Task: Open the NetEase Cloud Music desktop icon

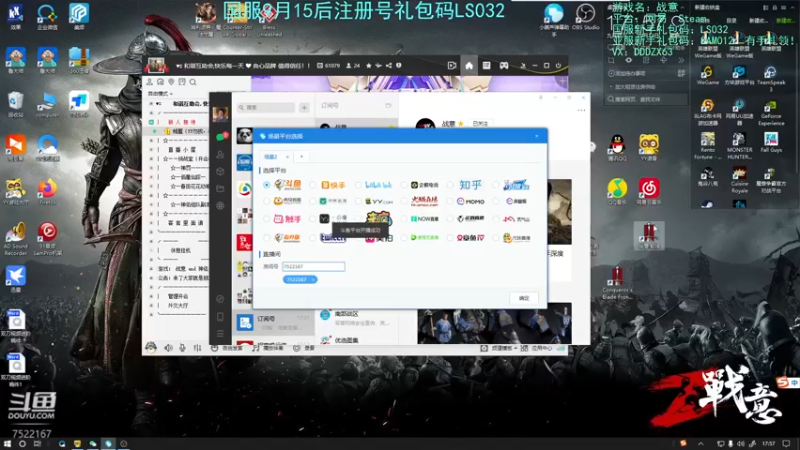Action: coord(648,191)
